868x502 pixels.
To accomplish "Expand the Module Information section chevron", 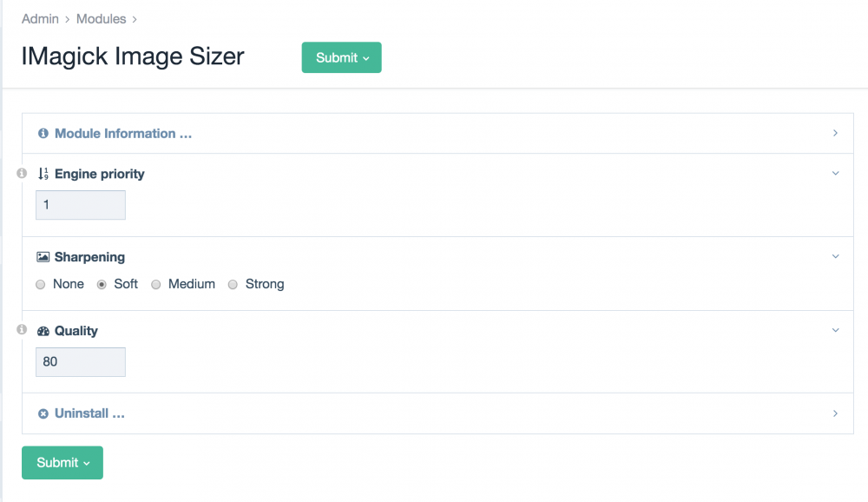I will [835, 134].
